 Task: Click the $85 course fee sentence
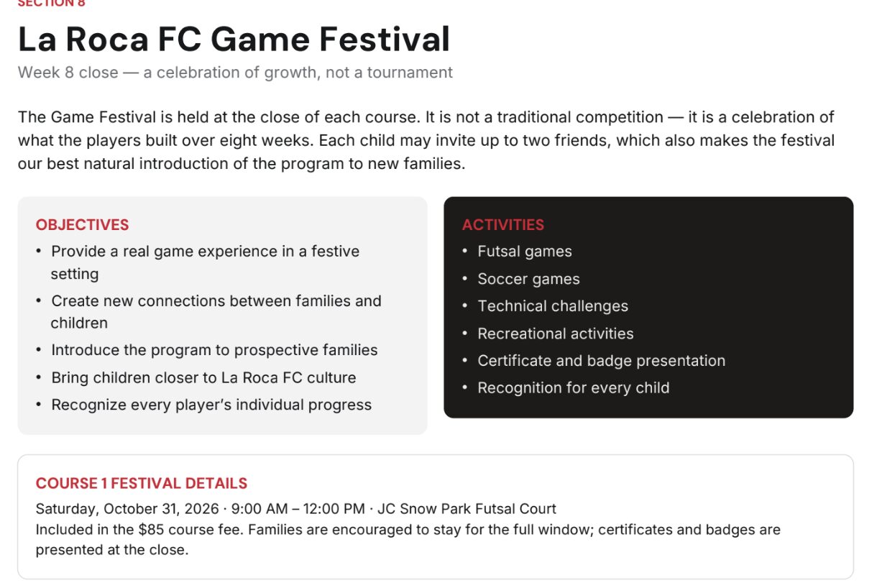pos(408,540)
